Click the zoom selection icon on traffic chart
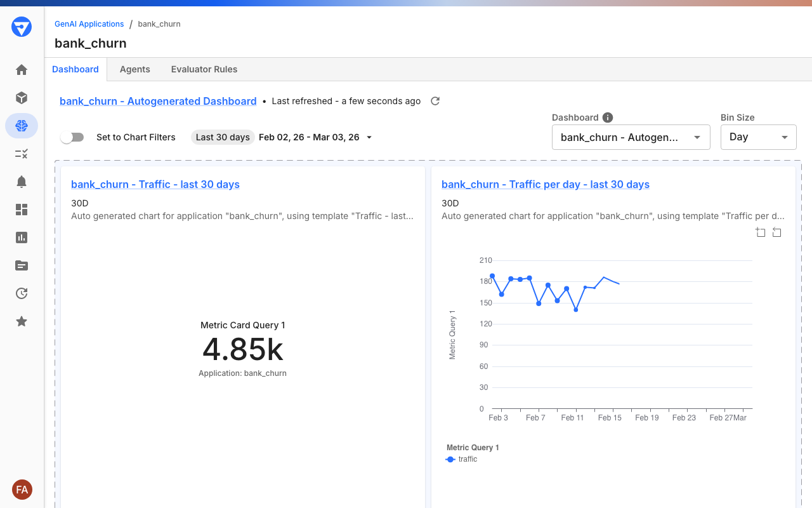The width and height of the screenshot is (812, 508). [761, 232]
